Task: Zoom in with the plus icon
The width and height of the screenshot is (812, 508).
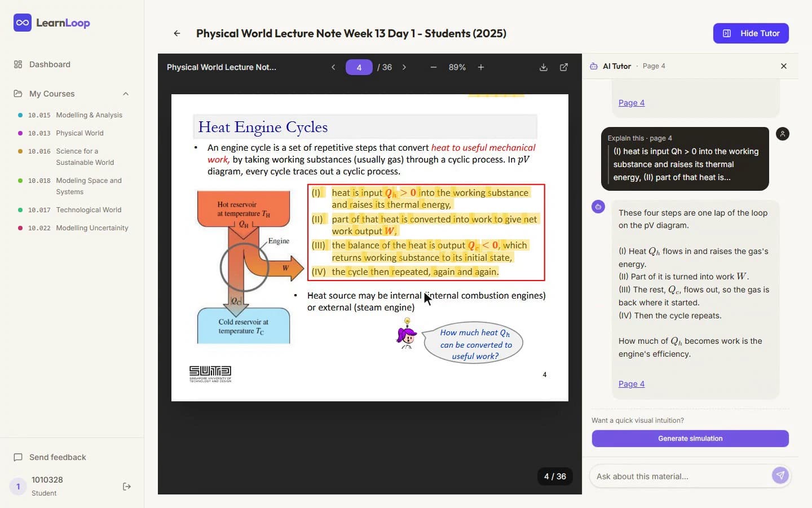Action: tap(481, 67)
